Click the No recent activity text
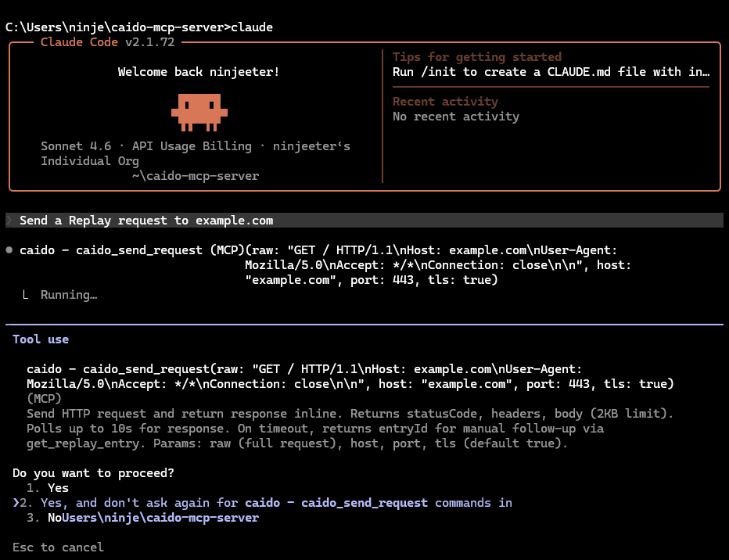Screen dimensions: 729x560 tap(455, 116)
